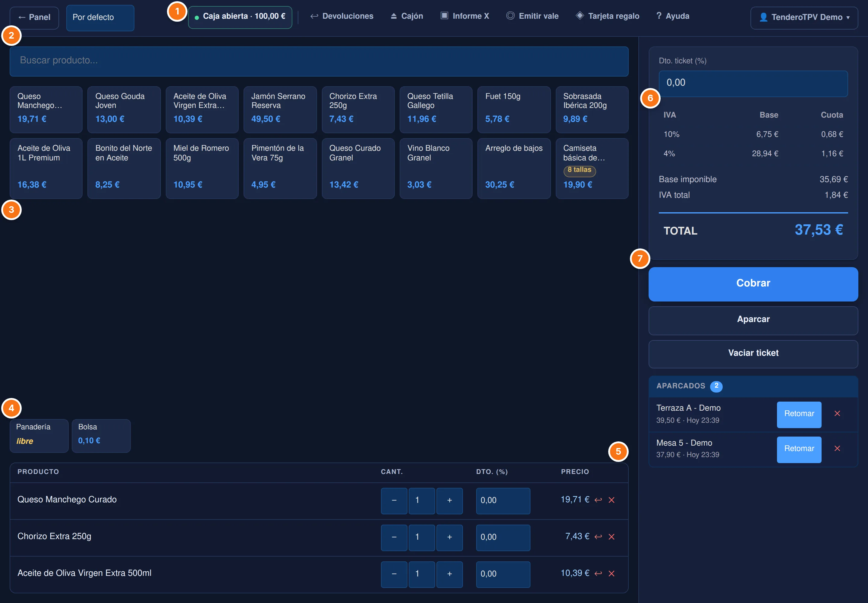Viewport: 868px width, 603px height.
Task: Click return arrow on Aceite de Oliva 500ml row
Action: [x=598, y=573]
